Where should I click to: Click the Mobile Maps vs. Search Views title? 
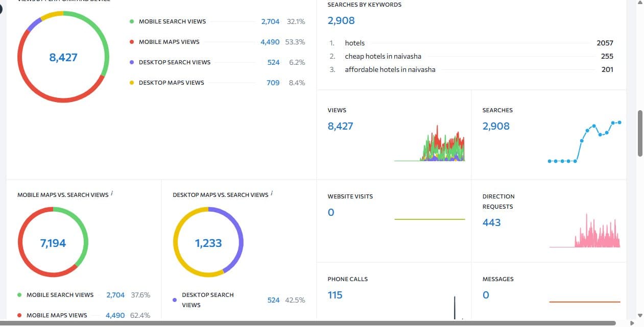click(63, 195)
